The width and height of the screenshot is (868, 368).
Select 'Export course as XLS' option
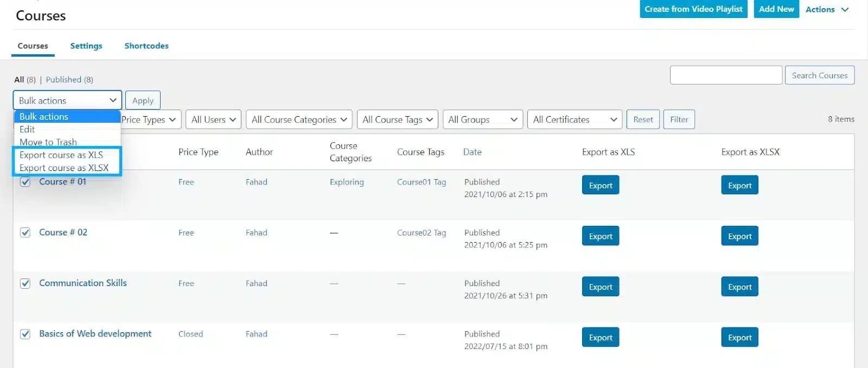point(67,155)
